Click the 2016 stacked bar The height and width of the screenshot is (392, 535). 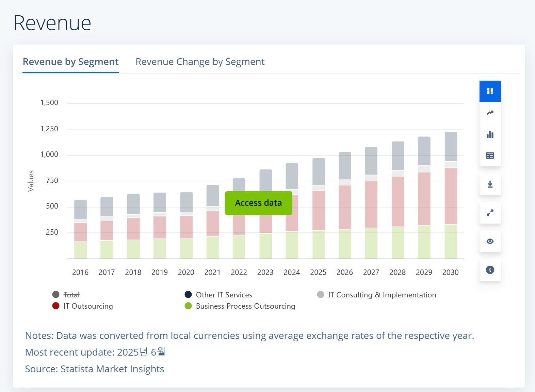(x=80, y=229)
